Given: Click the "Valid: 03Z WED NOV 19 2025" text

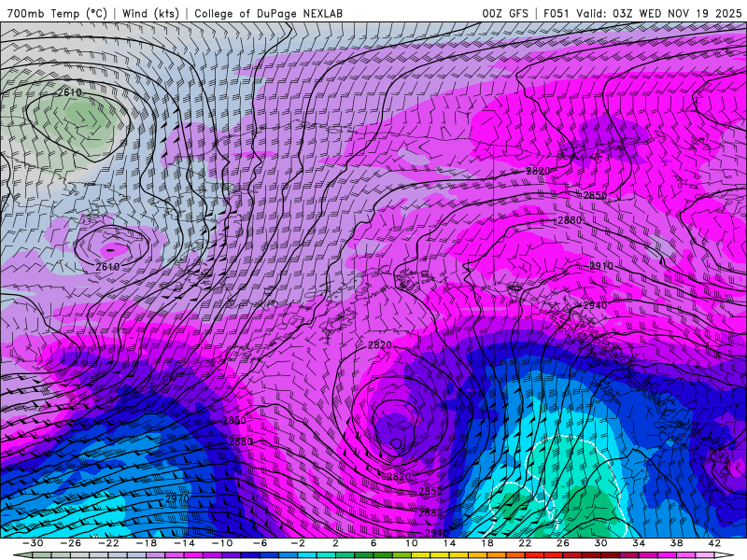Looking at the screenshot, I should (x=659, y=13).
